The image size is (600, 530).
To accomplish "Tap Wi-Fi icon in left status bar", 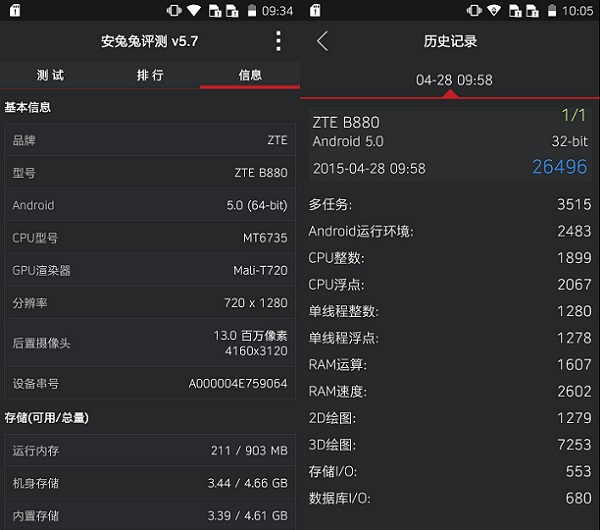I will tap(194, 10).
